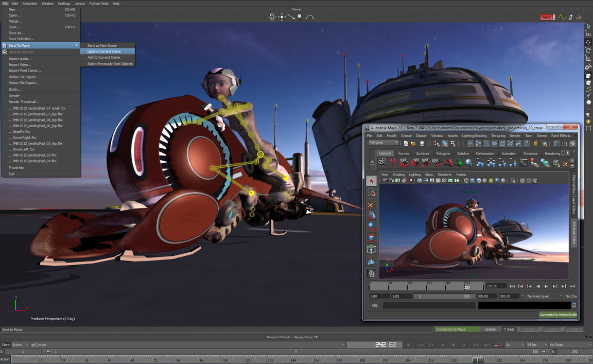The height and width of the screenshot is (364, 593).
Task: Open a scene with Maya's folder icon
Action: coord(413,143)
